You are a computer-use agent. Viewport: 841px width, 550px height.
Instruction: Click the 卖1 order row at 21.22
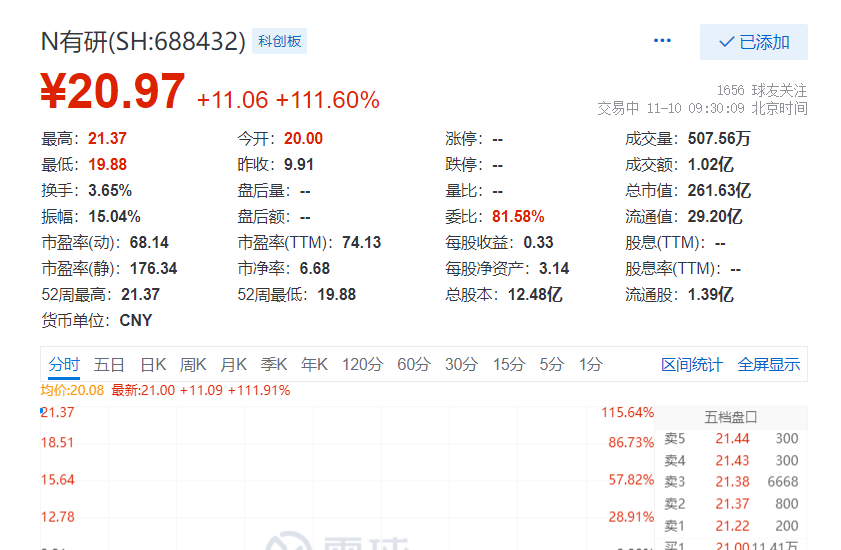[731, 526]
